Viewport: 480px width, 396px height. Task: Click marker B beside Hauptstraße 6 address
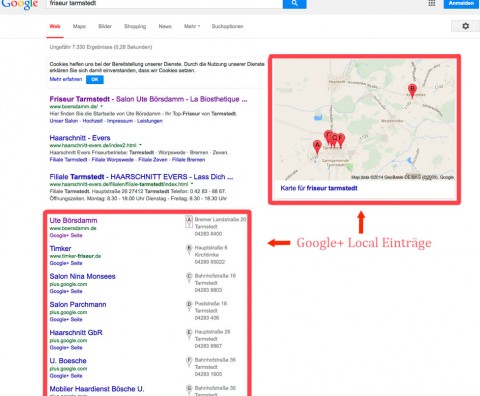pos(189,249)
